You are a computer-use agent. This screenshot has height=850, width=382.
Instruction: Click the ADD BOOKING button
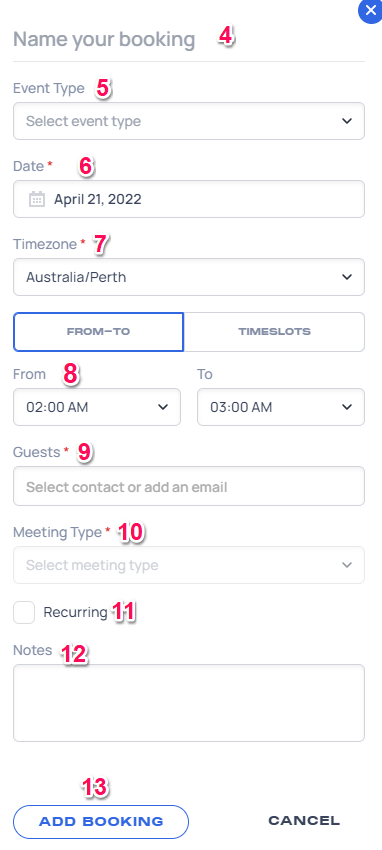click(101, 822)
